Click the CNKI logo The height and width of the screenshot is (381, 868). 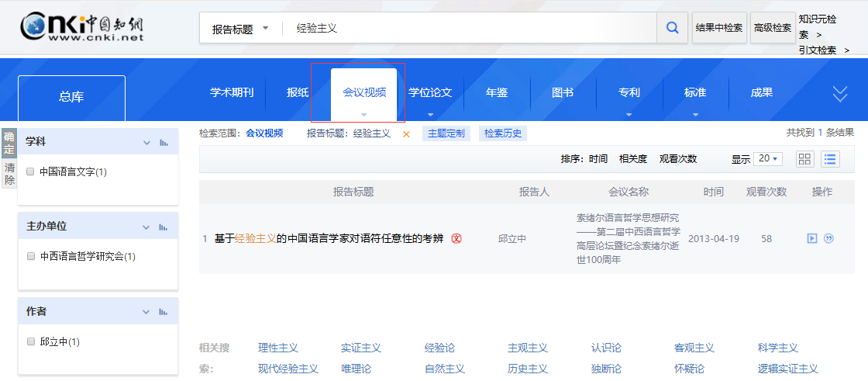coord(82,27)
